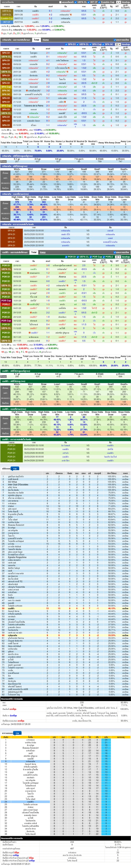Image resolution: width=131 pixels, height=868 pixels.
Task: Toggle the POR D1 league filter checkbox
Action: 66,257
